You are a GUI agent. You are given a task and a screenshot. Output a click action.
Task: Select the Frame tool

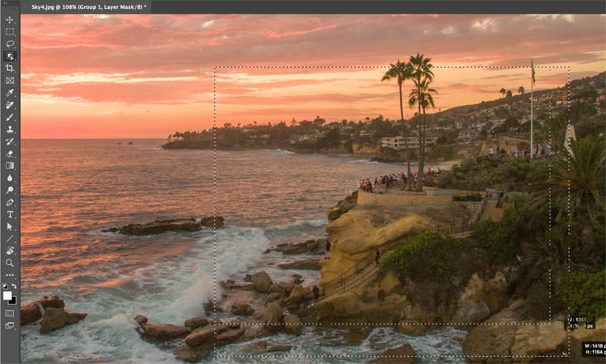pyautogui.click(x=10, y=81)
